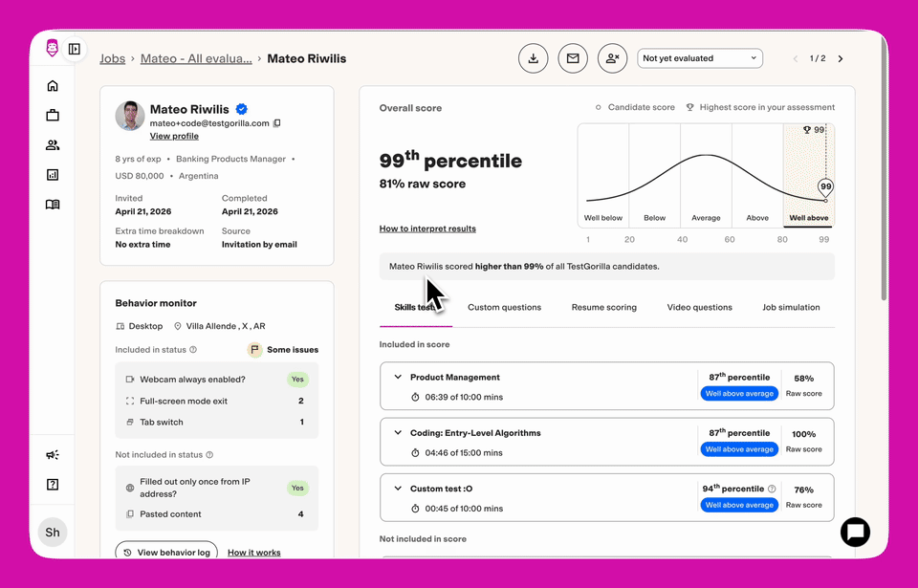Open the Home icon in sidebar

click(53, 86)
